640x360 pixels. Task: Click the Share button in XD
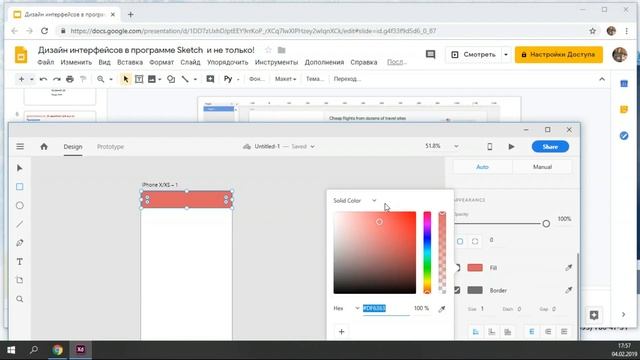tap(550, 147)
